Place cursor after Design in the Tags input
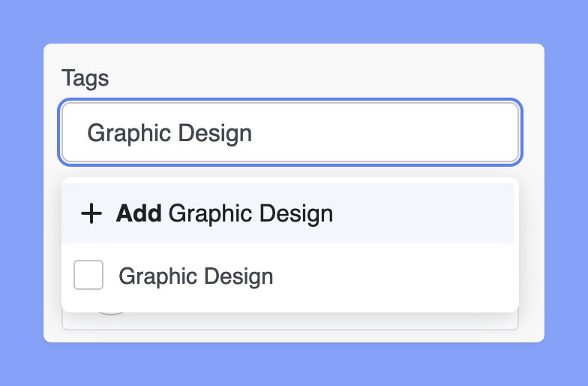Viewport: 588px width, 386px height. point(253,134)
